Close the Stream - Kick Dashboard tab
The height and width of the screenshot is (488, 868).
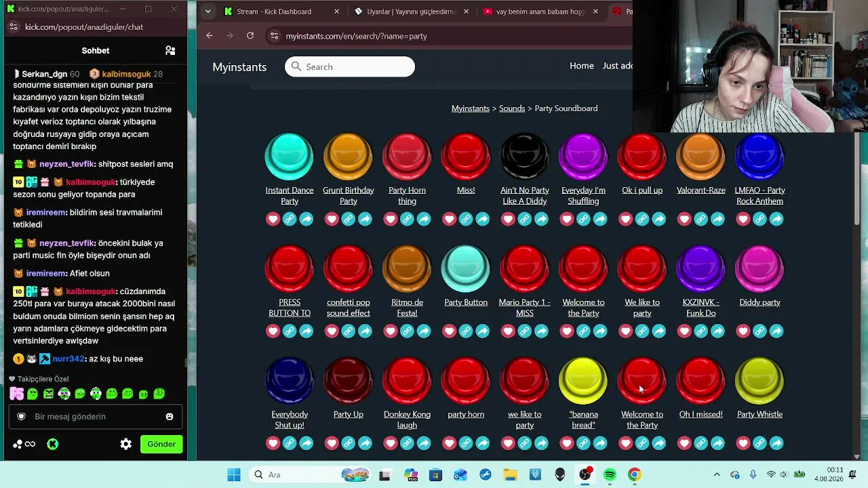pyautogui.click(x=337, y=12)
